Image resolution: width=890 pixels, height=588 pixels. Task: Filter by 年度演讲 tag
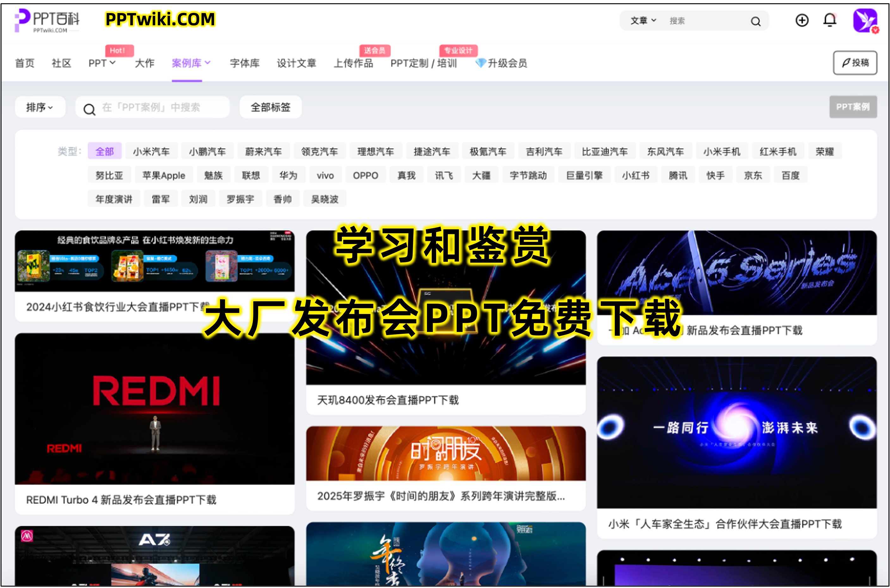click(x=114, y=199)
